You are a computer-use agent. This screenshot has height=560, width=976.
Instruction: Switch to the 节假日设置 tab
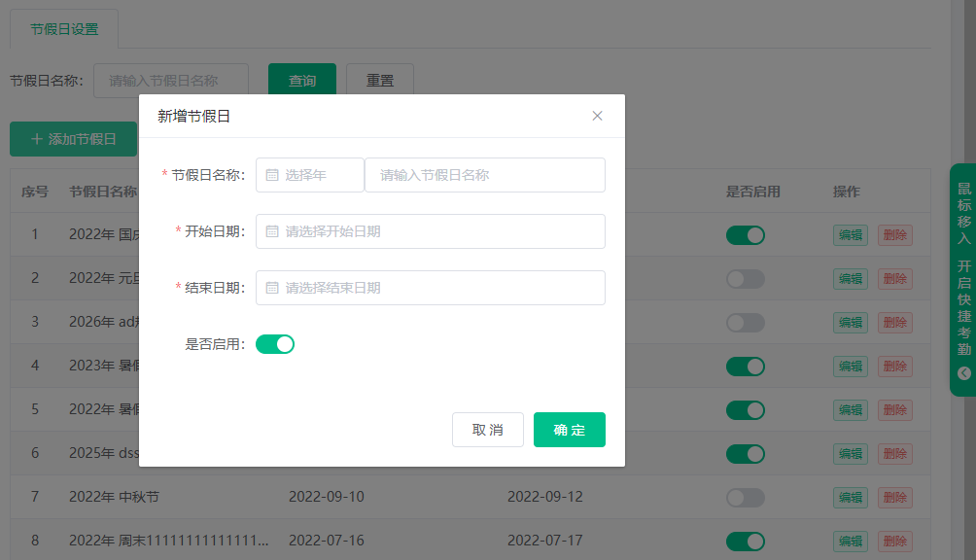(63, 29)
